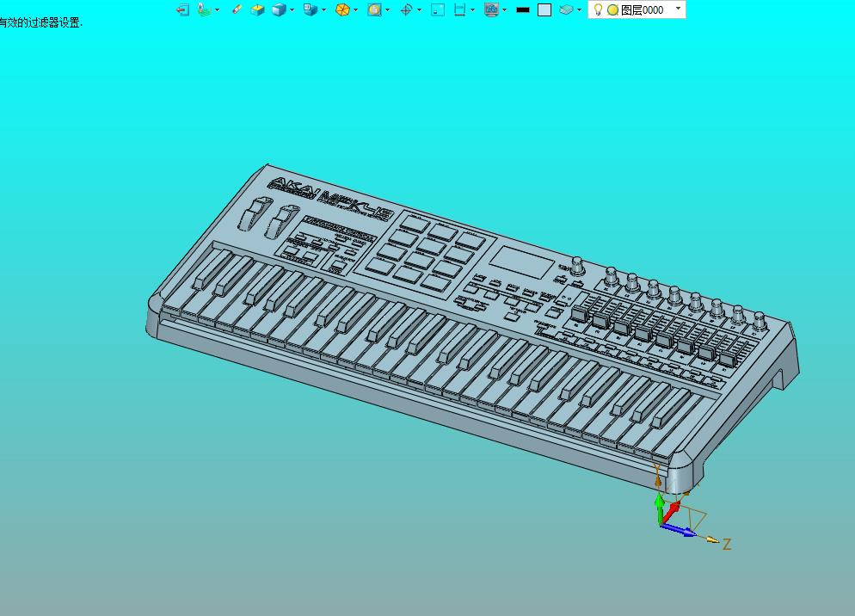The height and width of the screenshot is (616, 855).
Task: Expand the crosshair icon dropdown arrow
Action: coord(419,9)
